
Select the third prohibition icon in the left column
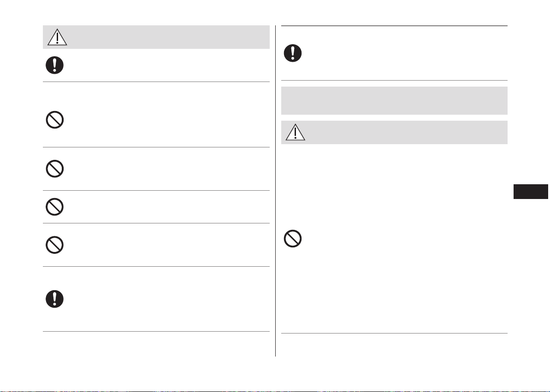coord(55,207)
